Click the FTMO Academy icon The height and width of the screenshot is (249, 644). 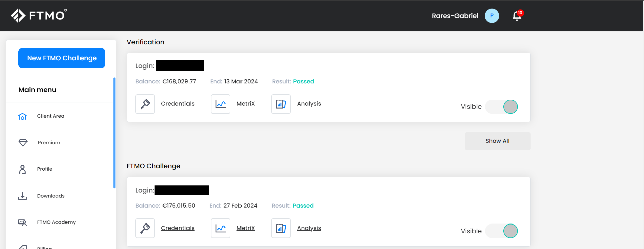click(22, 222)
